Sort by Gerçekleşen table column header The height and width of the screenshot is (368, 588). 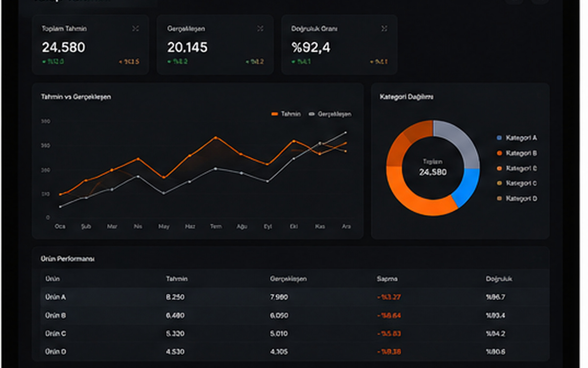pos(288,279)
